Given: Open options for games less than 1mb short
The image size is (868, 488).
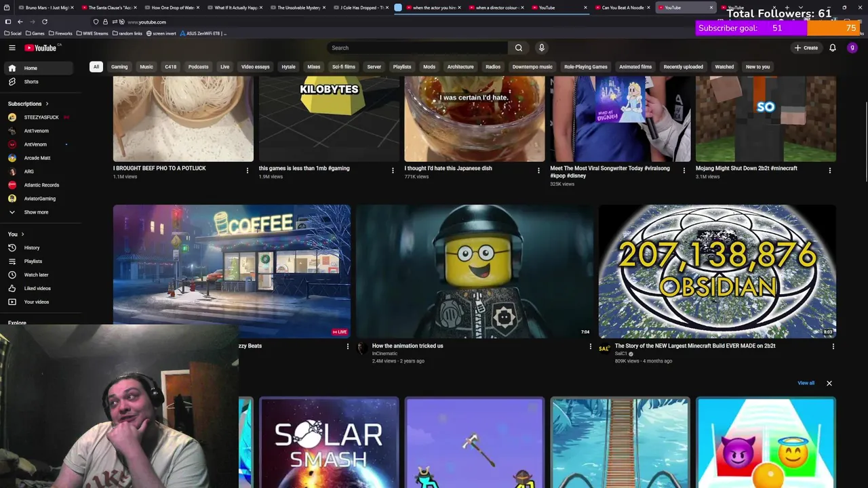Looking at the screenshot, I should pyautogui.click(x=393, y=170).
